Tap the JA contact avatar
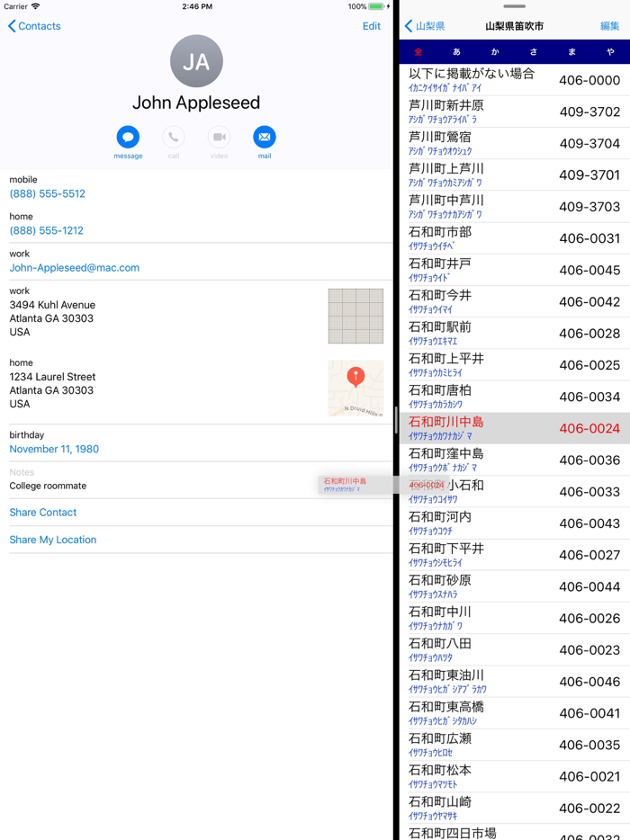 [196, 61]
